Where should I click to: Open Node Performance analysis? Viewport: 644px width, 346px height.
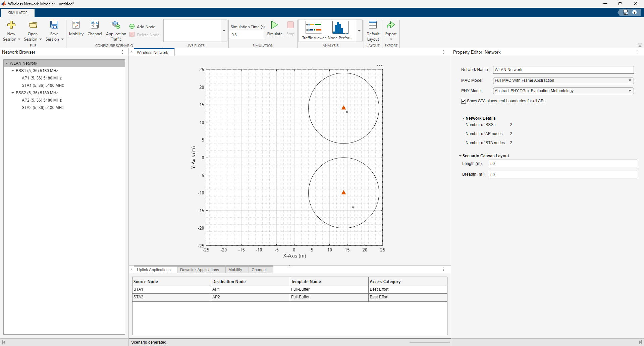340,30
